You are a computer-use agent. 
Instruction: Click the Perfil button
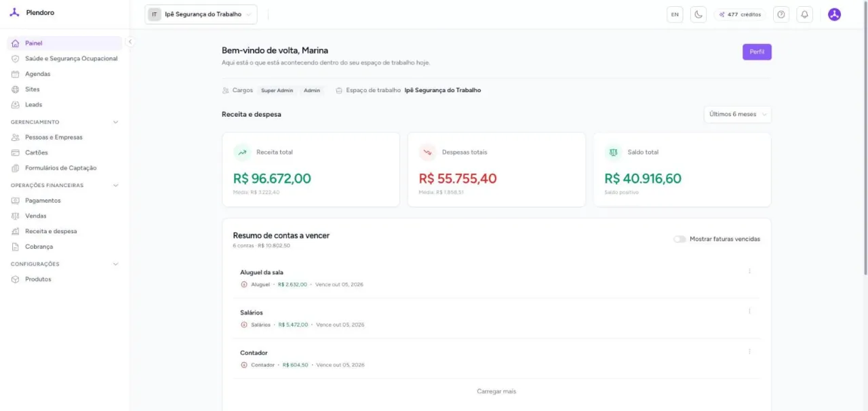pyautogui.click(x=757, y=52)
